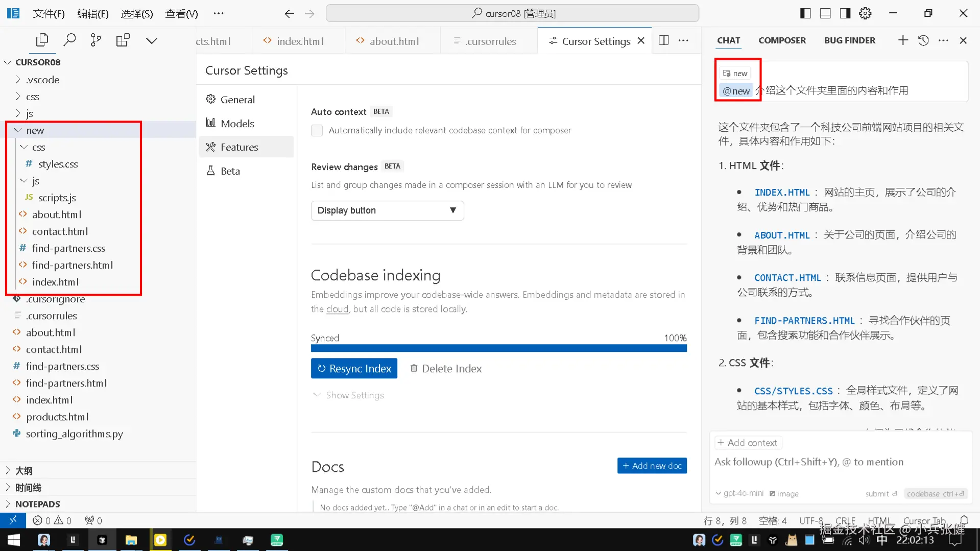Open Windows Start menu
980x551 pixels.
13,540
